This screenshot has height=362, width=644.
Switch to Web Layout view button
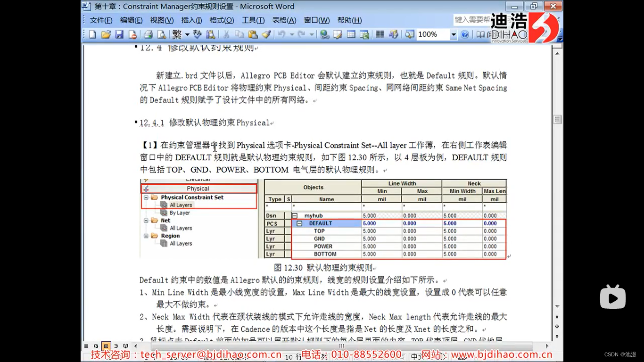point(96,346)
